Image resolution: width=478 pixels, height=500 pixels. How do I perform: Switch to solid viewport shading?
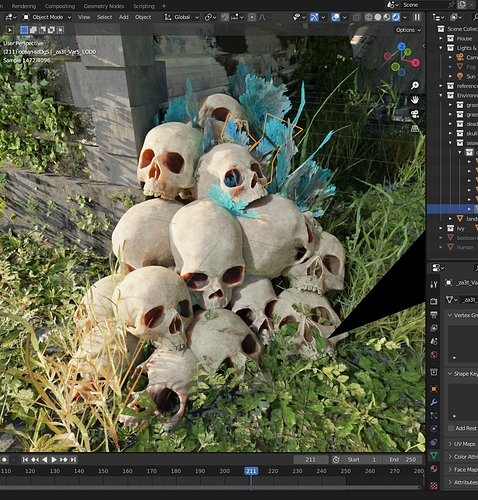(378, 17)
